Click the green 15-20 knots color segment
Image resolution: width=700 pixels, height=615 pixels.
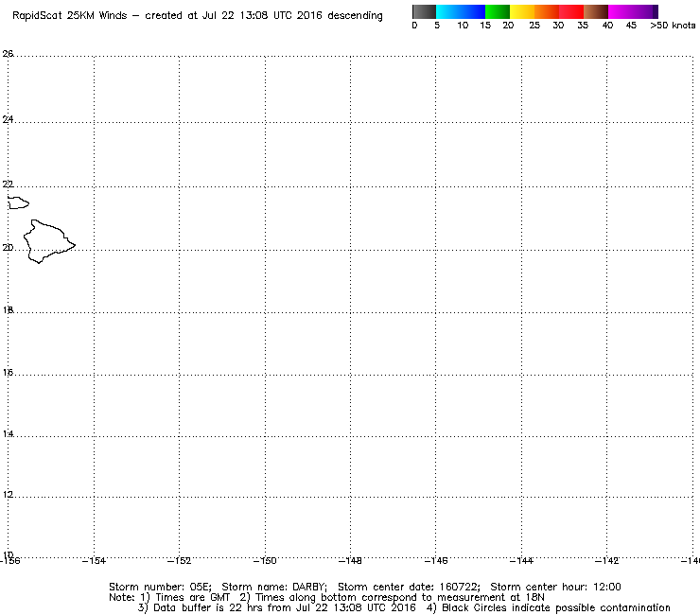pyautogui.click(x=498, y=11)
